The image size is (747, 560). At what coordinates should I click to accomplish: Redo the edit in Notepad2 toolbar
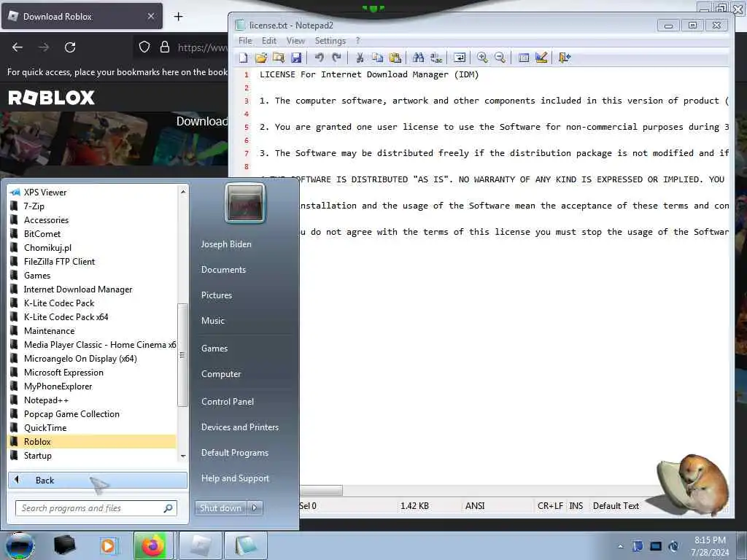[336, 58]
